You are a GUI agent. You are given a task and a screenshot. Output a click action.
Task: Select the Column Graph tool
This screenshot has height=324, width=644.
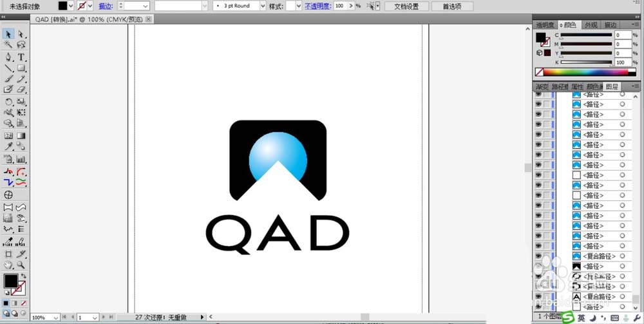click(21, 159)
